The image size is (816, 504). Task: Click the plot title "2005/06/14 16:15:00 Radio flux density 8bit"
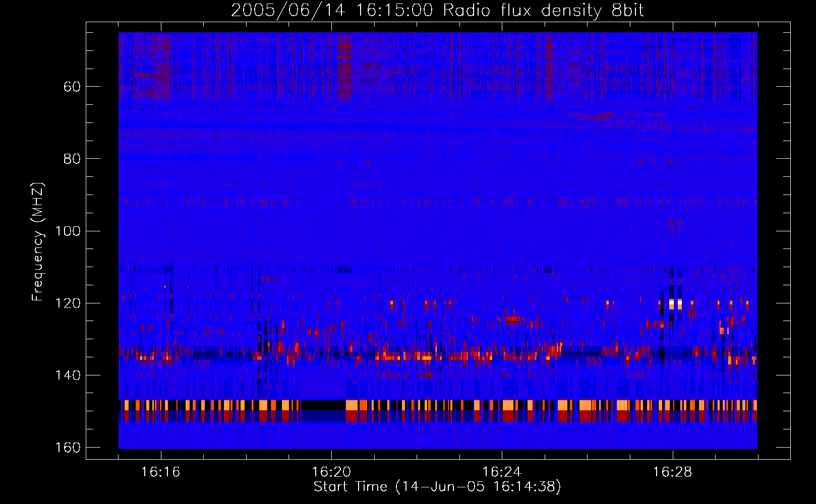437,10
